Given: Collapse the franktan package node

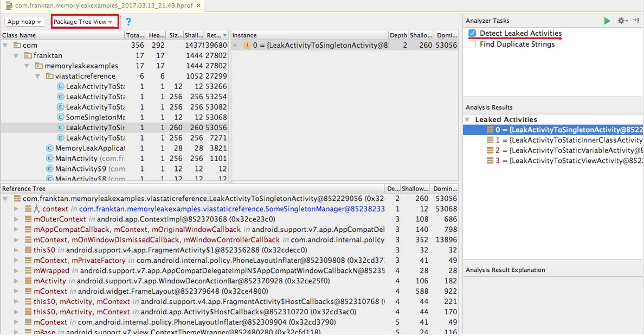Looking at the screenshot, I should (16, 55).
